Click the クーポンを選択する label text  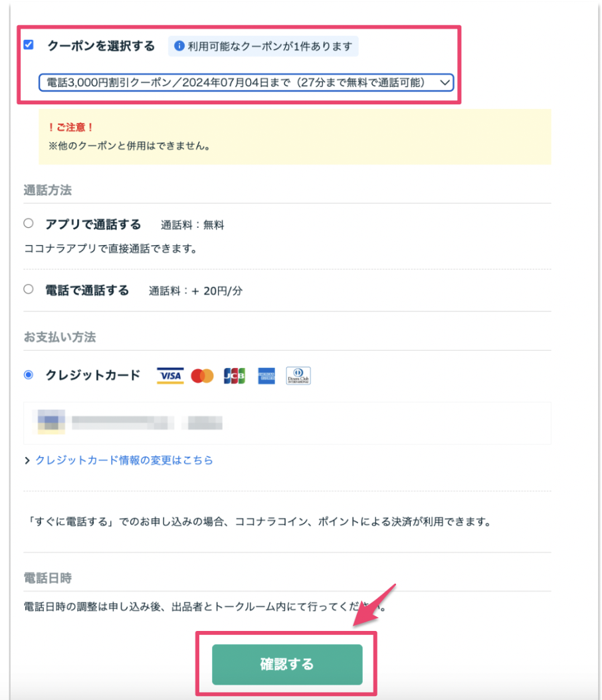101,46
